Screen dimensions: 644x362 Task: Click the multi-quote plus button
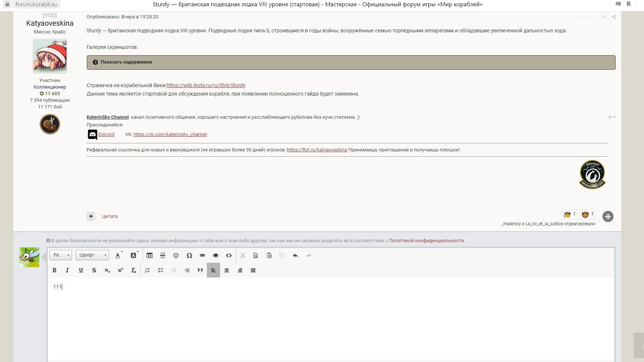pos(91,216)
